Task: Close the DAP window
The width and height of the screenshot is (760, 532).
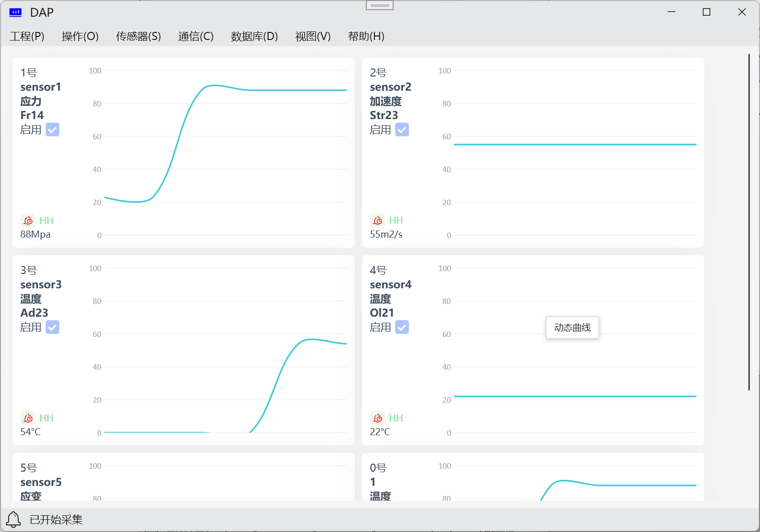Action: (x=742, y=12)
